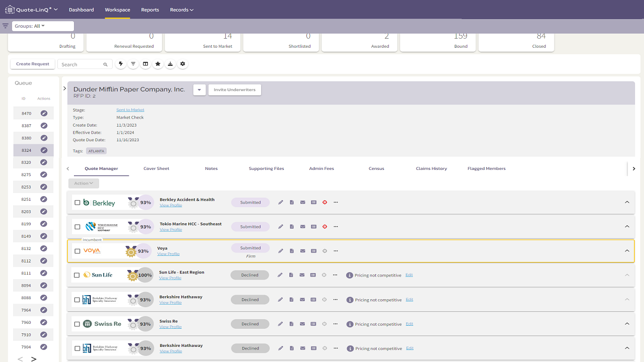Click the columns layout icon
The image size is (644, 362).
click(145, 64)
